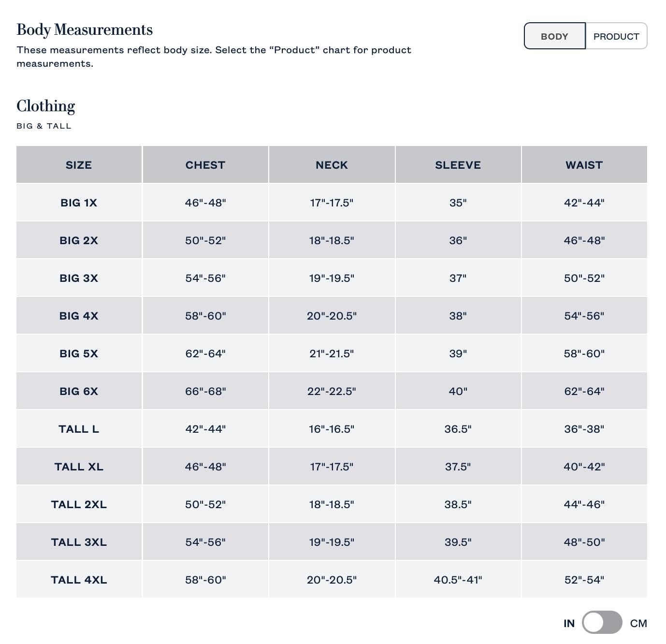Select the TALL L size row label
The width and height of the screenshot is (666, 644).
(79, 429)
